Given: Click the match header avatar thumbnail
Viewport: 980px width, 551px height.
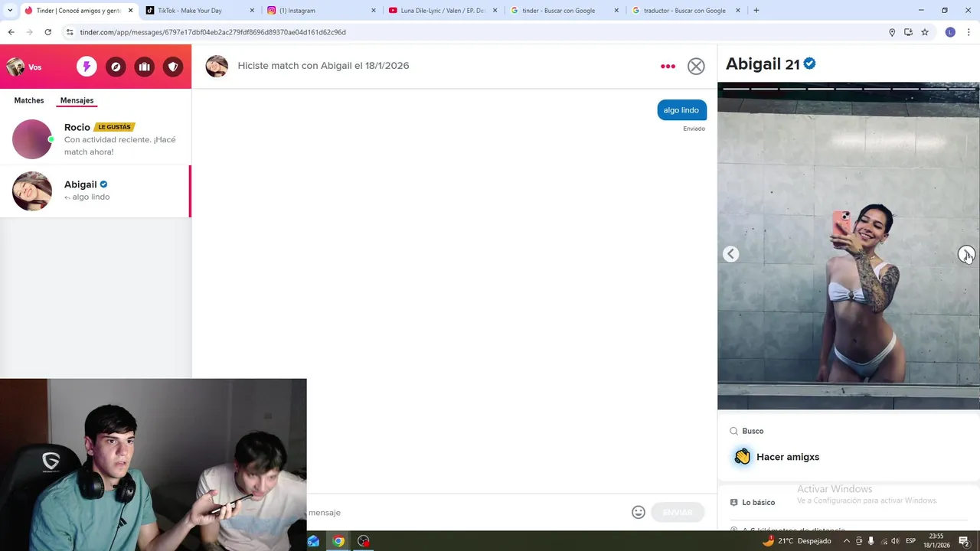Looking at the screenshot, I should pos(217,66).
